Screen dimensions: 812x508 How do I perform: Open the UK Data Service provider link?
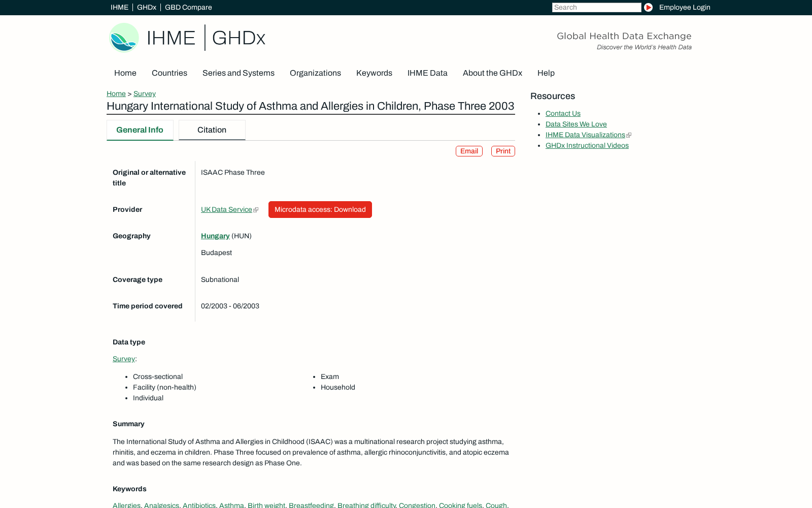pyautogui.click(x=226, y=209)
